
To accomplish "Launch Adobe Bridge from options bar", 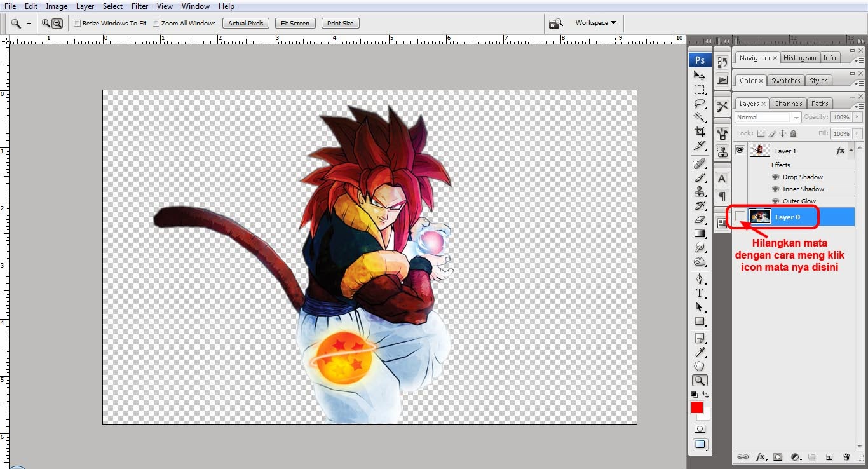I will (556, 24).
